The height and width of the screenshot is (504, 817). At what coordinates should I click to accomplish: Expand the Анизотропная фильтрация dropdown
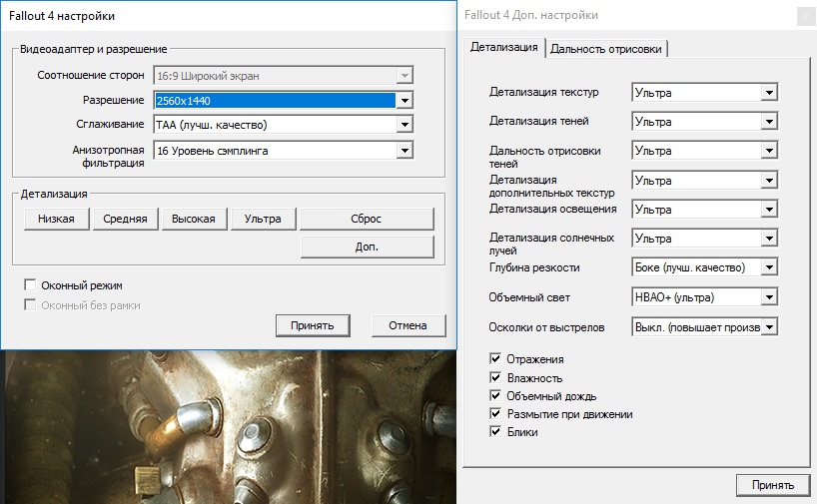[x=284, y=151]
